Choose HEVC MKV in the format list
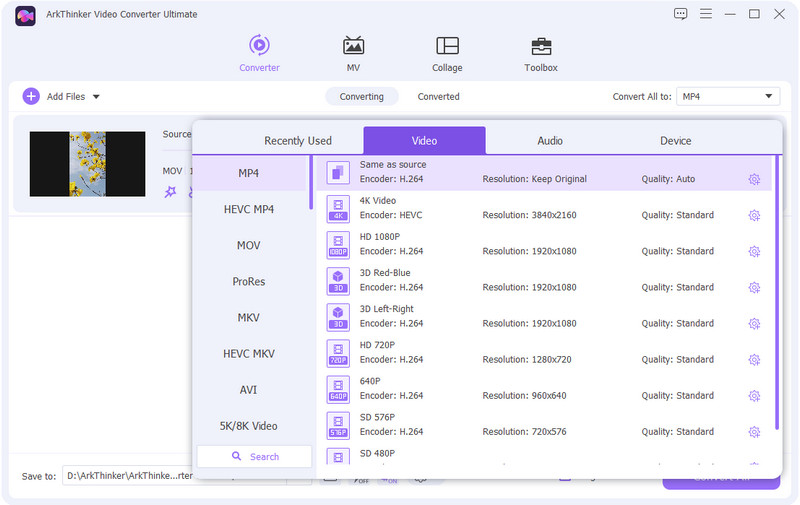The image size is (800, 505). click(x=249, y=354)
